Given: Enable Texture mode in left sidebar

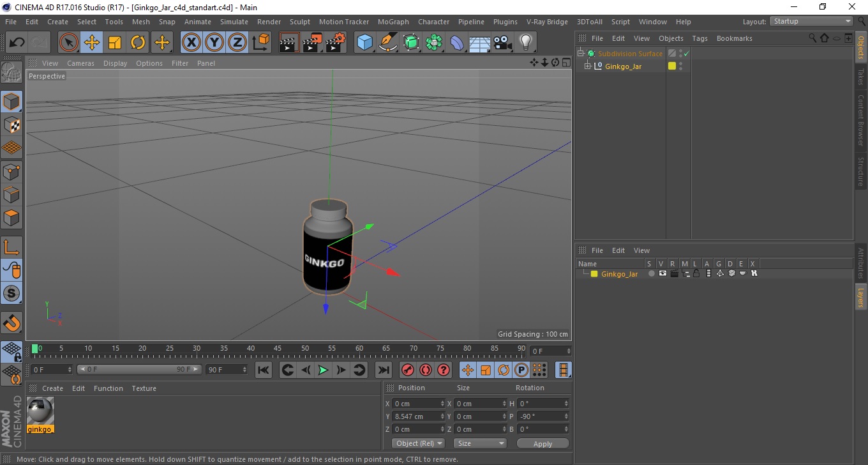Looking at the screenshot, I should click(x=11, y=125).
